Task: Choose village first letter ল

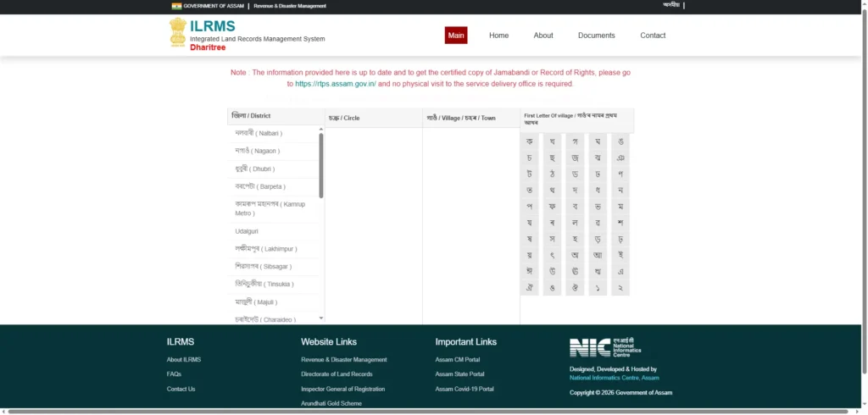Action: click(576, 223)
